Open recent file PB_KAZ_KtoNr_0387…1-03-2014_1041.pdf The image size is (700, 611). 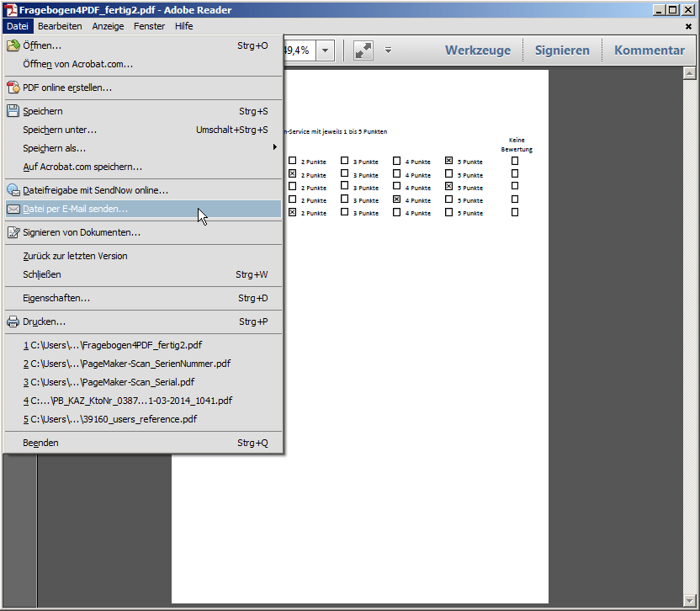tap(143, 401)
